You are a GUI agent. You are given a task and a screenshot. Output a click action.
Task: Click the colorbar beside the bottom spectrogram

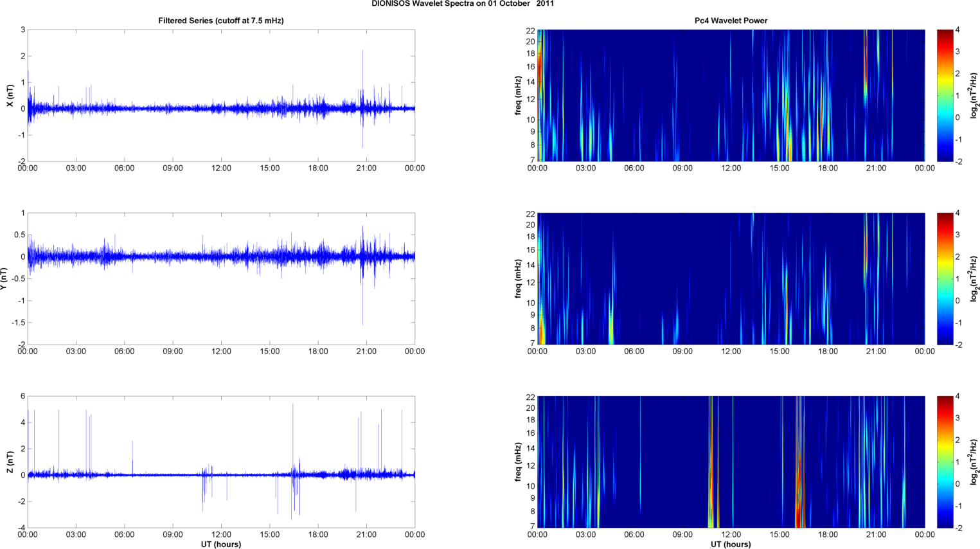coord(945,462)
